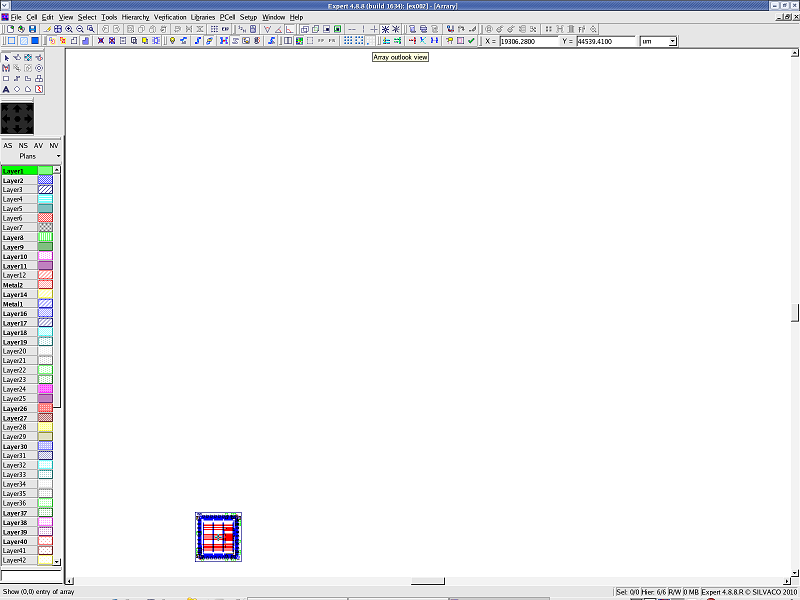Select the text 'A' drawing tool

point(6,89)
